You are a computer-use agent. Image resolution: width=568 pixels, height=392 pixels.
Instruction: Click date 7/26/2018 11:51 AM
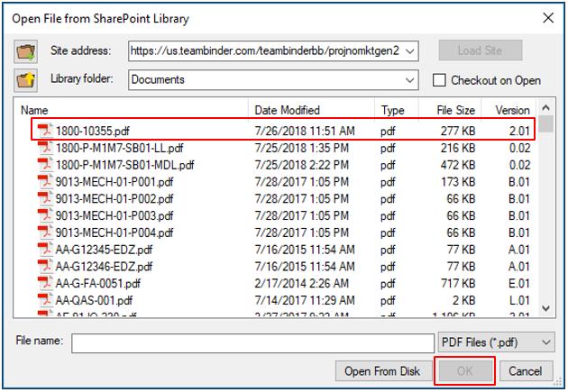(305, 131)
